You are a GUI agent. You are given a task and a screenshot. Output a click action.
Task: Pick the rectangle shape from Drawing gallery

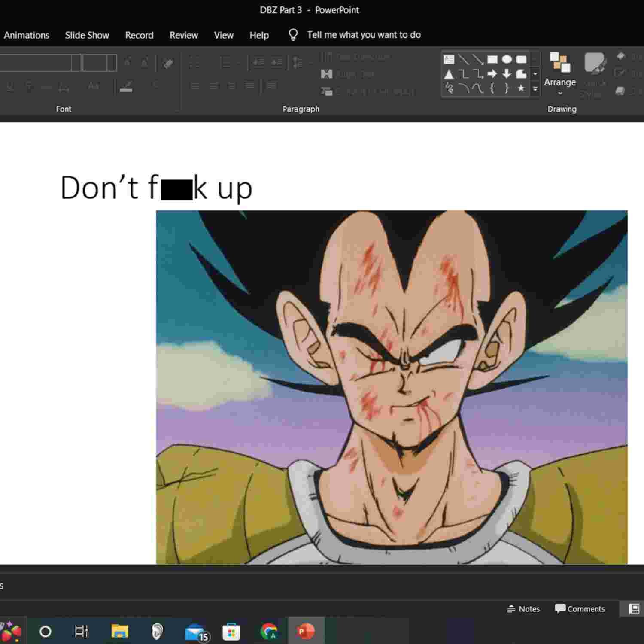492,59
